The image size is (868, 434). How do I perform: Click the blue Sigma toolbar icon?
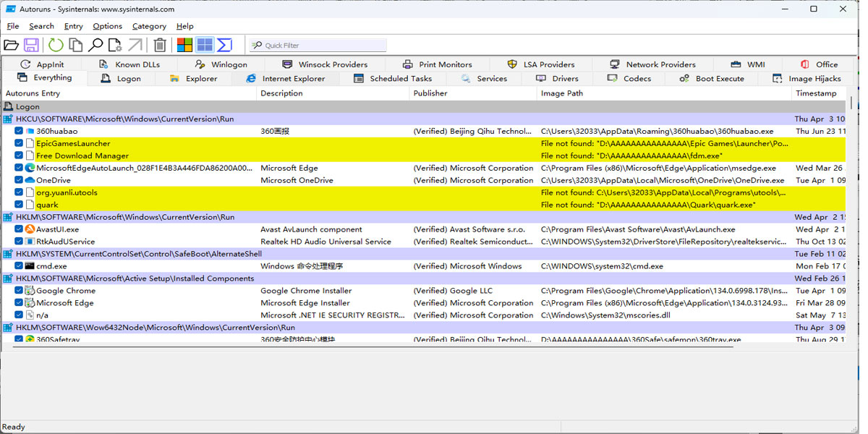(x=225, y=45)
